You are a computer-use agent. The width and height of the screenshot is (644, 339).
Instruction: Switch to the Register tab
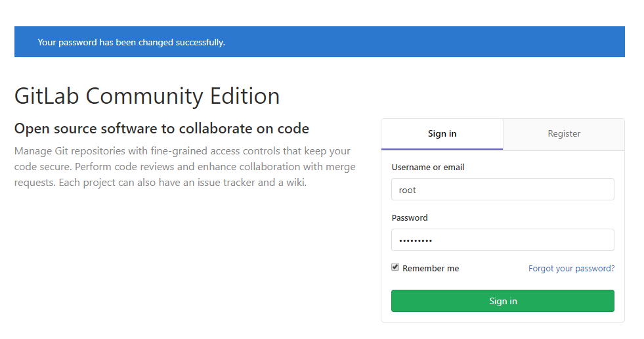tap(564, 134)
